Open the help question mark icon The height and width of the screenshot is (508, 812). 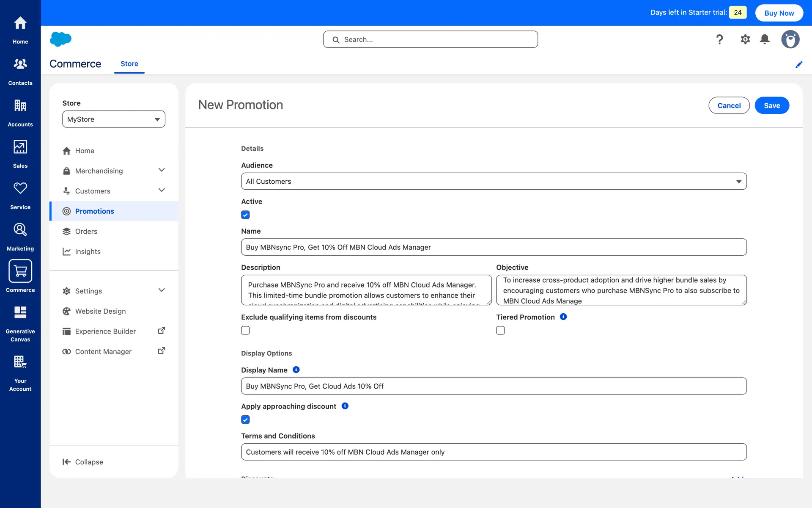click(719, 39)
